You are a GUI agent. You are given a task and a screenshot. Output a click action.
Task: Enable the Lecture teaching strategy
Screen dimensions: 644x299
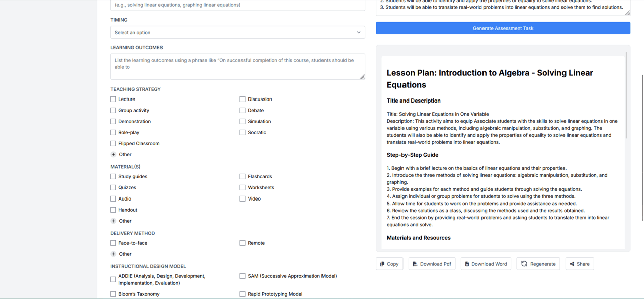click(x=113, y=99)
